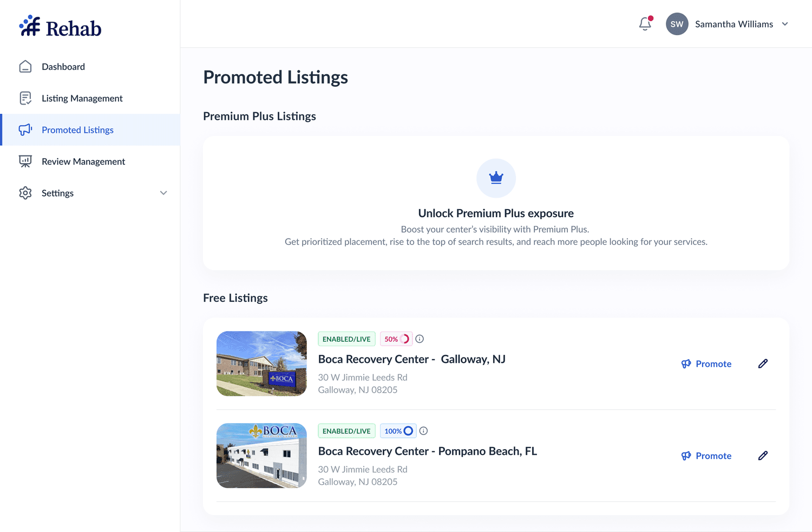Click the Promoted Listings megaphone sidebar icon
The height and width of the screenshot is (532, 812).
pos(25,129)
